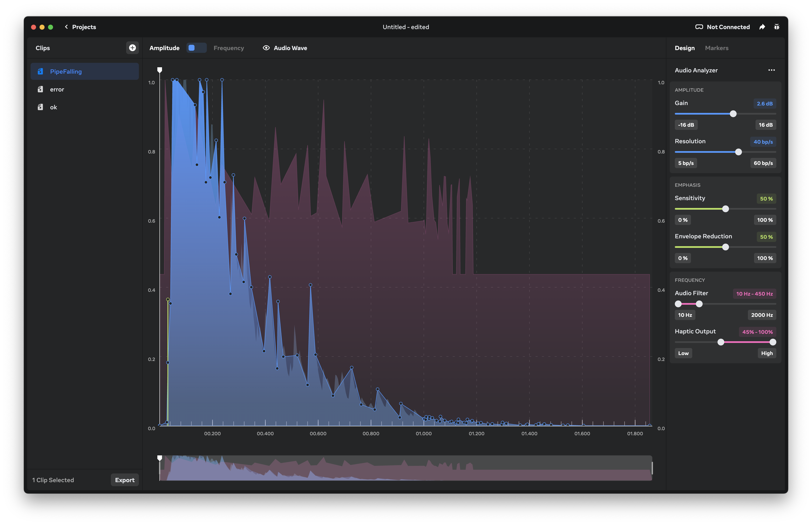The width and height of the screenshot is (812, 525).
Task: Click the PipeFalling clip file icon
Action: click(41, 71)
